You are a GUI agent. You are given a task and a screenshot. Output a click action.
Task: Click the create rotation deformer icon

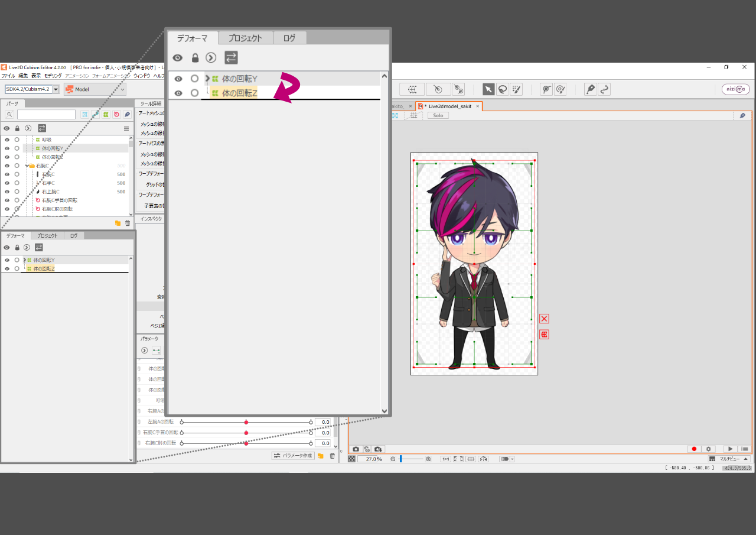[x=438, y=89]
